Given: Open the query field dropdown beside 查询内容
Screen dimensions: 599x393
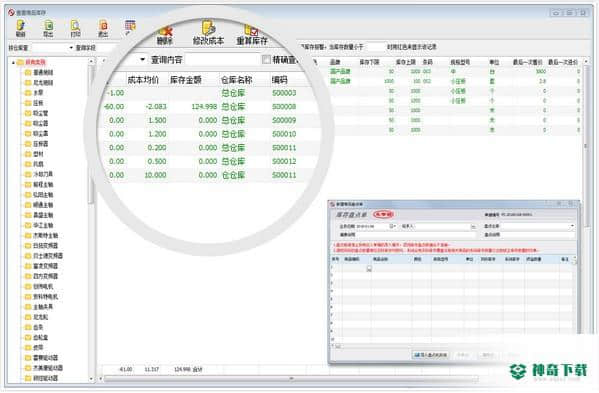Looking at the screenshot, I should click(x=142, y=60).
